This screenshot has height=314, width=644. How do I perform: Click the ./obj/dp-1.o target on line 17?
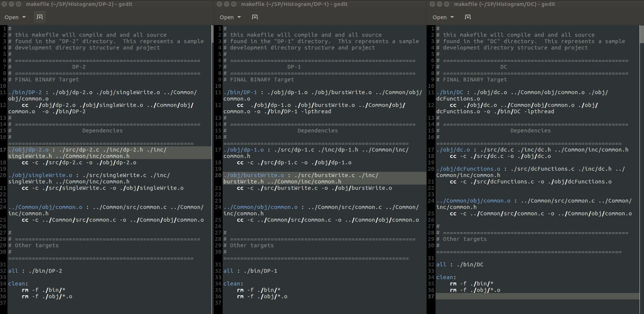[x=244, y=150]
